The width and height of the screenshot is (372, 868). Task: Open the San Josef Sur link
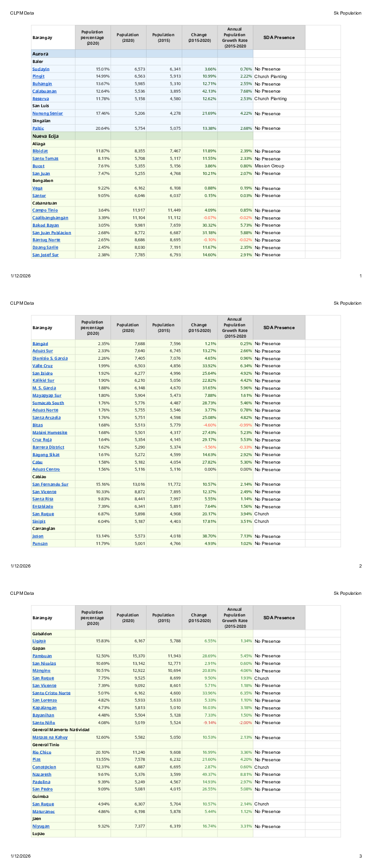46,255
